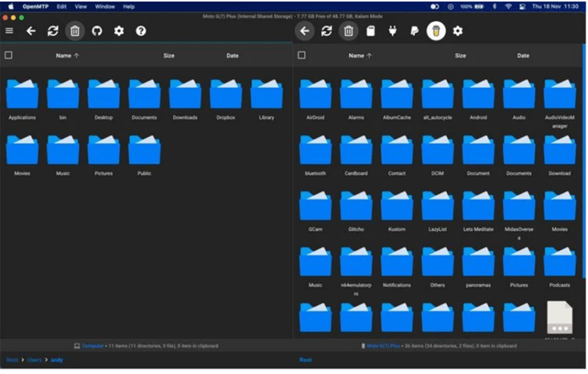Click Root in right pane breadcrumb
Image resolution: width=588 pixels, height=374 pixels.
click(305, 359)
